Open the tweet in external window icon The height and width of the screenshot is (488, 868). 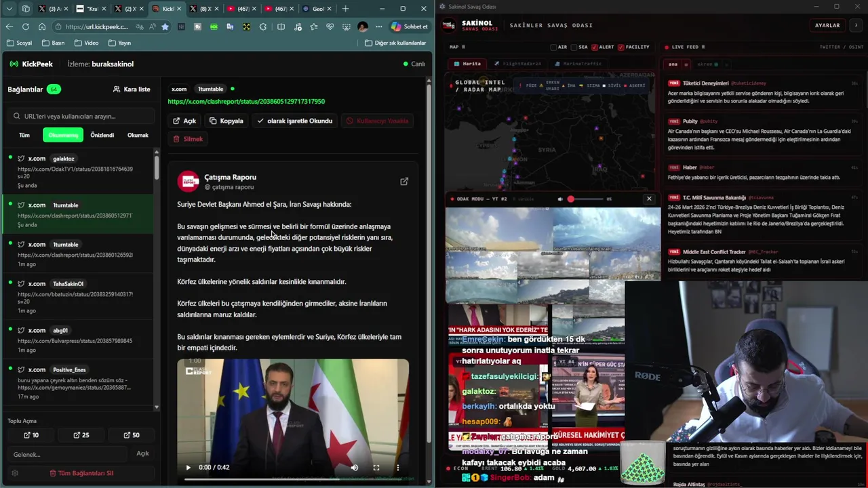pos(404,182)
